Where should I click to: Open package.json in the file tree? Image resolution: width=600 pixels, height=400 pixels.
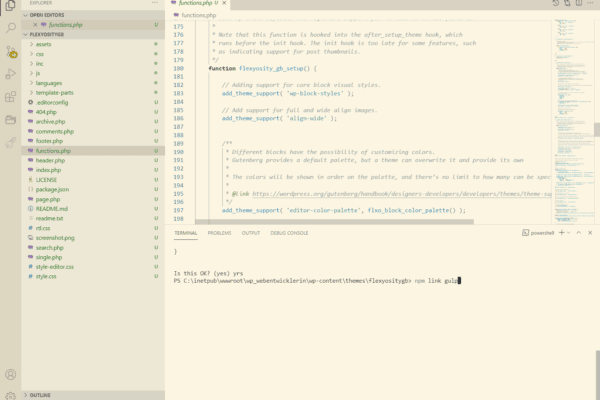point(93,189)
